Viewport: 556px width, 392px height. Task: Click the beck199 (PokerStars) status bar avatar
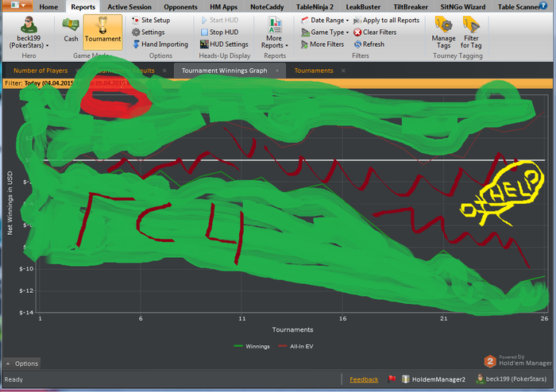point(480,379)
